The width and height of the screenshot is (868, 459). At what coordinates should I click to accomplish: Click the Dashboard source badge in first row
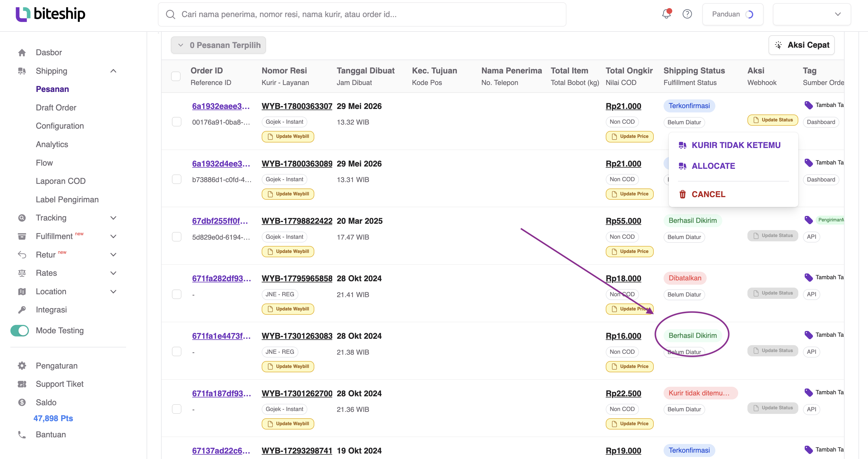pos(821,122)
